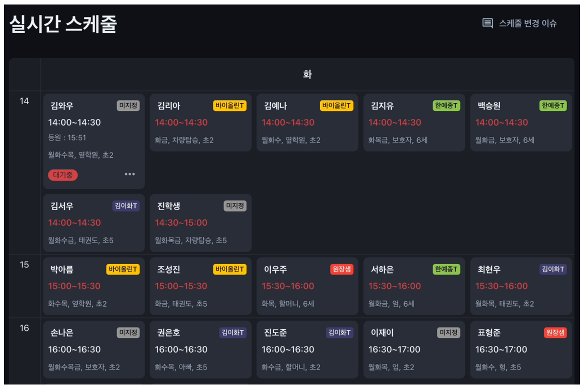The width and height of the screenshot is (587, 392).
Task: Select the 화 day column header
Action: (x=307, y=74)
